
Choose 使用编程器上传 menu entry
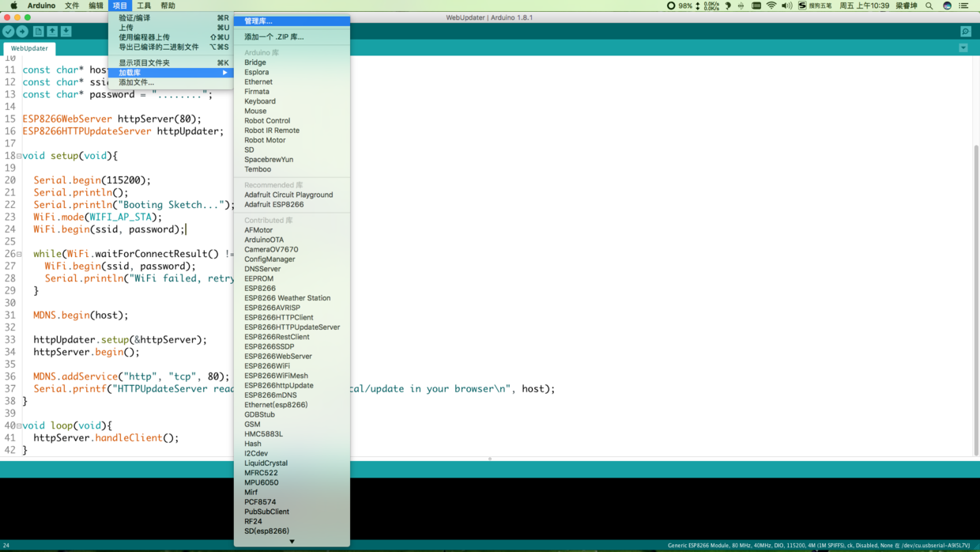coord(171,37)
